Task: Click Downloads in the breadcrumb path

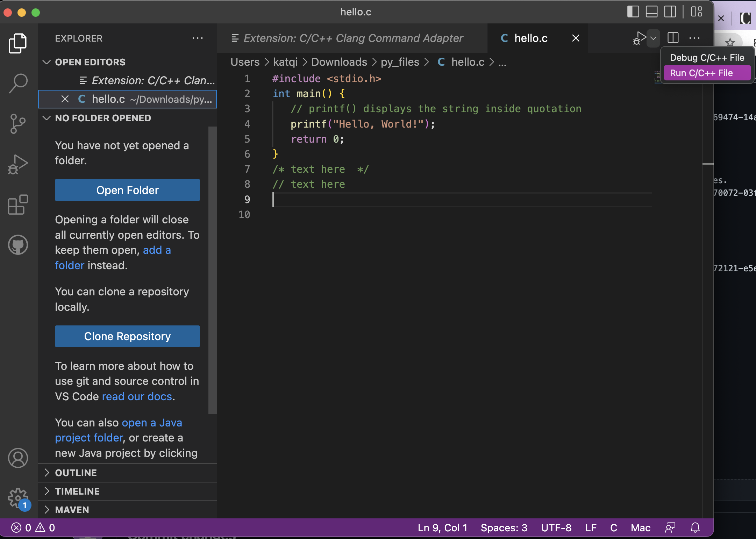Action: point(339,62)
